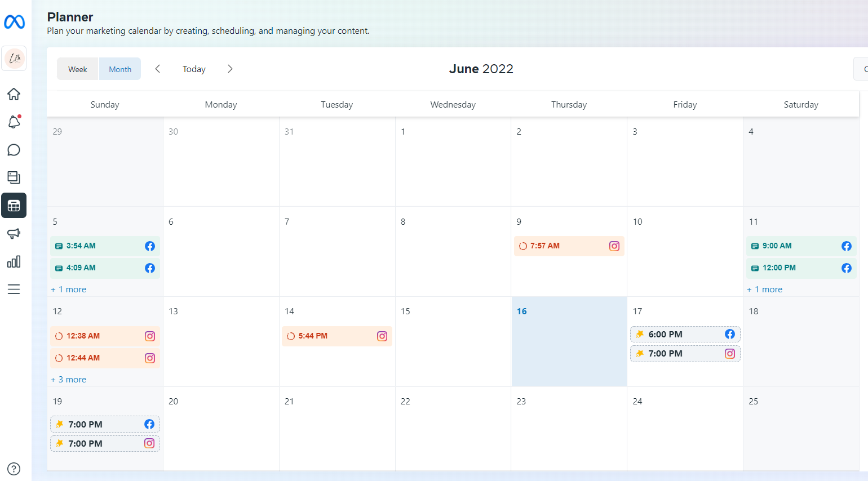The height and width of the screenshot is (481, 868).
Task: Click Instagram icon on 12:44 AM post
Action: (x=150, y=358)
